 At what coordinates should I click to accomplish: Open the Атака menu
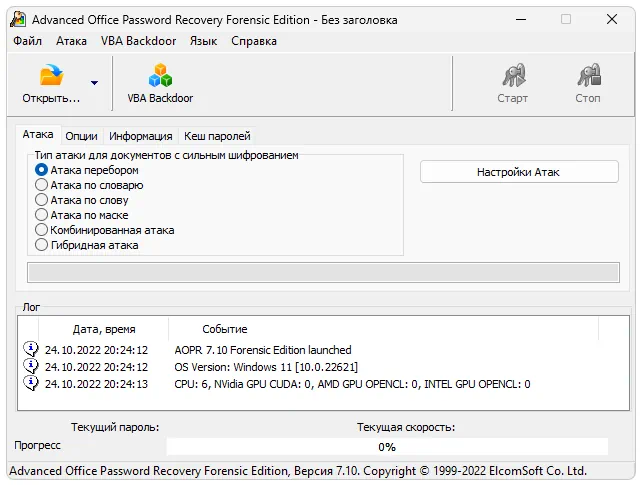(x=71, y=41)
